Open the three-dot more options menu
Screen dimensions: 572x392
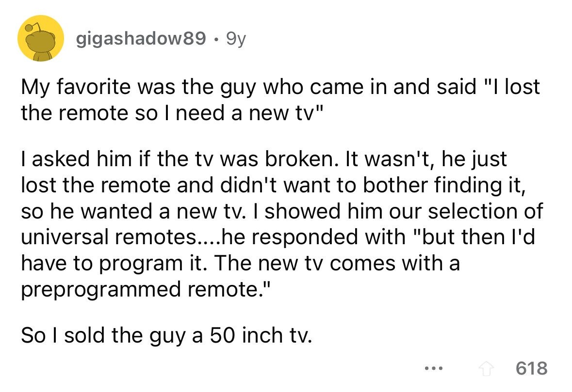click(x=434, y=369)
